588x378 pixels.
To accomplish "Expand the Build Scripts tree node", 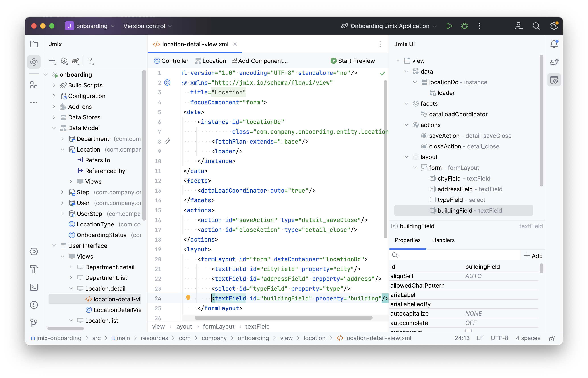I will pyautogui.click(x=54, y=85).
